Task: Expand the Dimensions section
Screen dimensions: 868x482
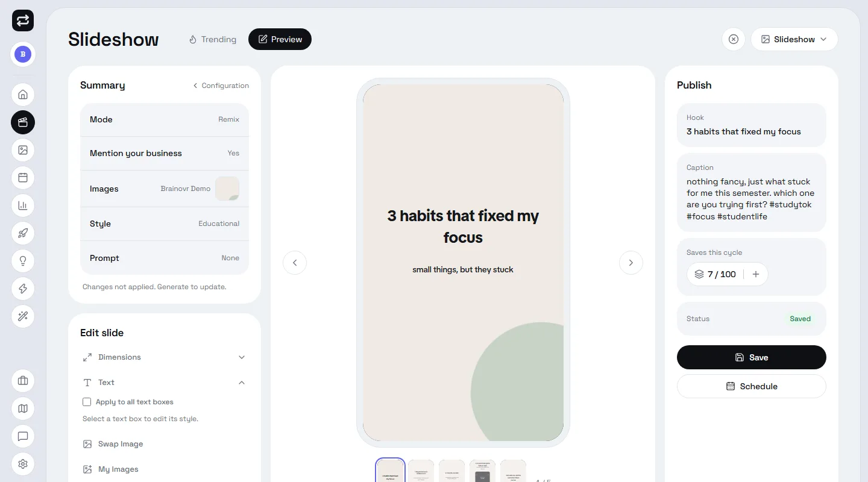Action: (165, 357)
